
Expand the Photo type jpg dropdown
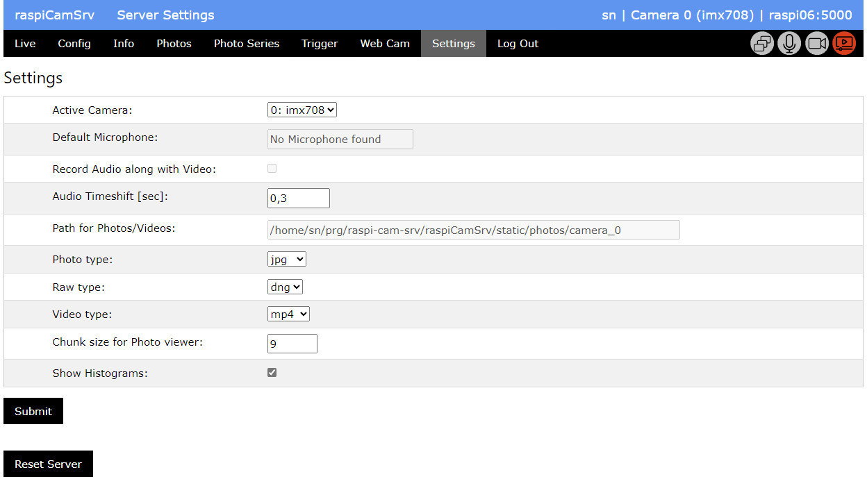(x=286, y=259)
